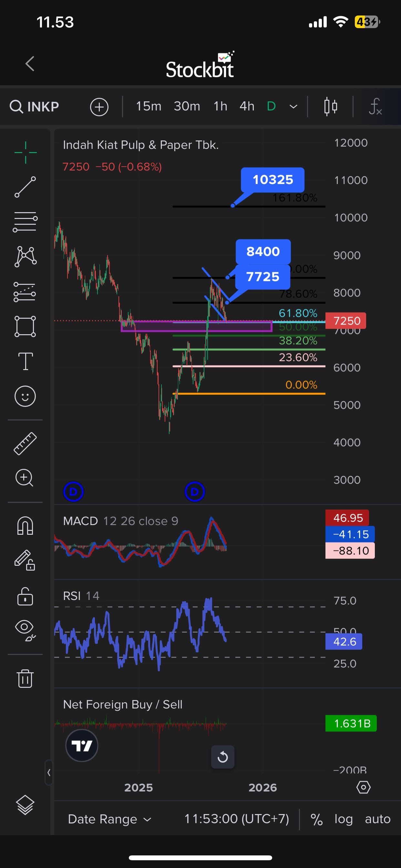The width and height of the screenshot is (401, 868).
Task: Toggle magnet mode snapping
Action: tap(25, 526)
